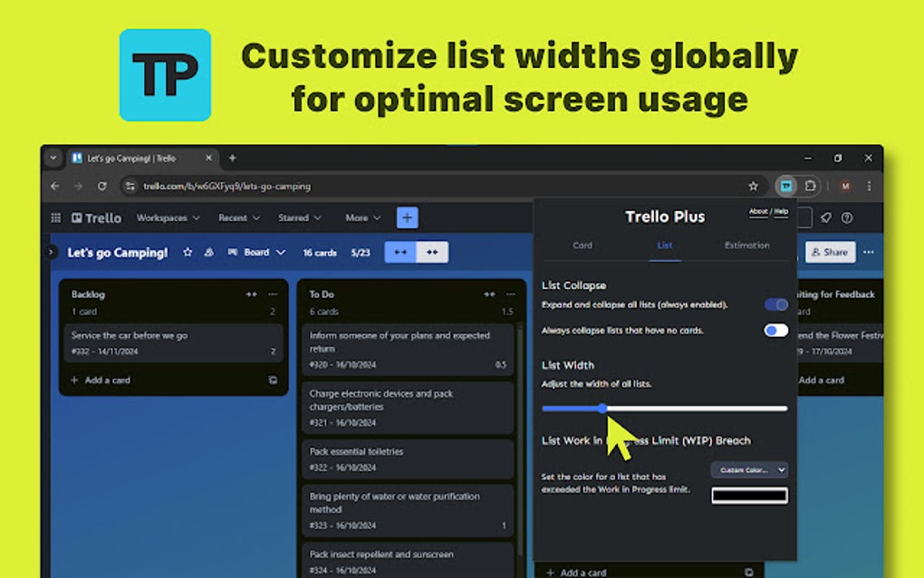Click the WIP breach color swatch
Viewport: 924px width, 578px height.
coord(749,496)
